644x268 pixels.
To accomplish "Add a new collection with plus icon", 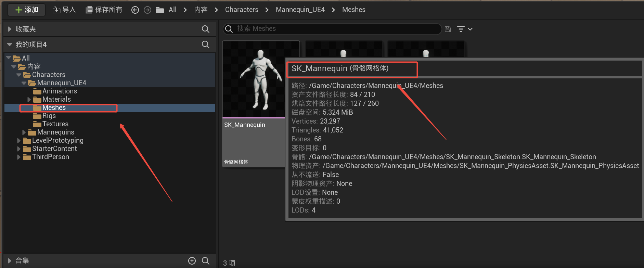I will coord(192,261).
